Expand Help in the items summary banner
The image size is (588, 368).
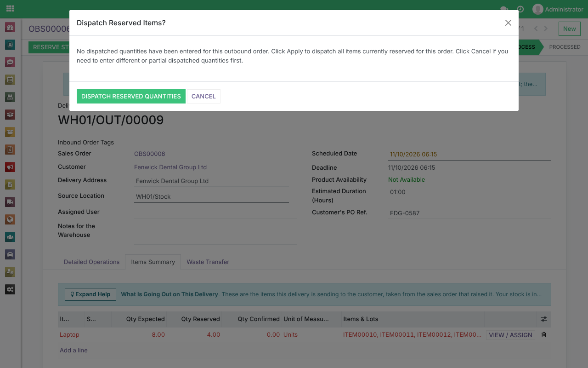click(90, 294)
